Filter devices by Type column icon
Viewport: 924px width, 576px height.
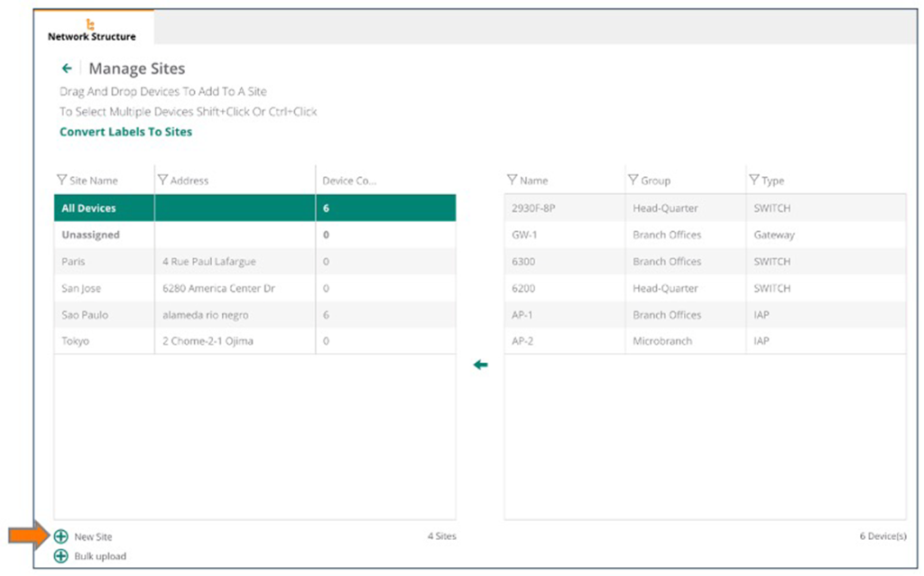click(x=754, y=181)
